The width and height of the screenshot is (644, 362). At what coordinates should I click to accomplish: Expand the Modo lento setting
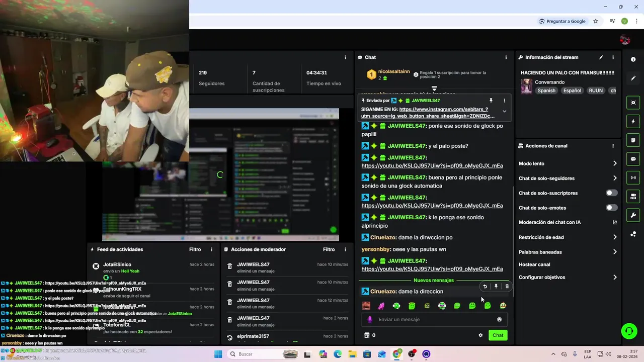click(615, 163)
